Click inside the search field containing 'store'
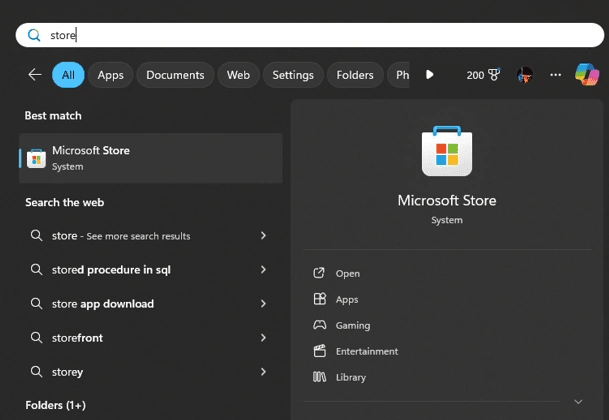The width and height of the screenshot is (609, 420). (x=310, y=35)
